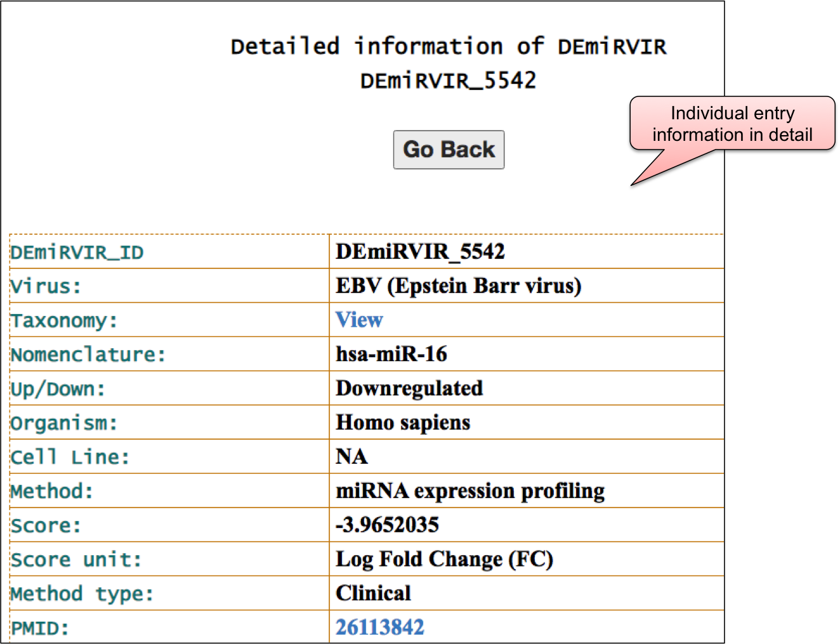Viewport: 840px width, 644px height.
Task: Select the 'Cell Line:' field label
Action: pos(70,457)
